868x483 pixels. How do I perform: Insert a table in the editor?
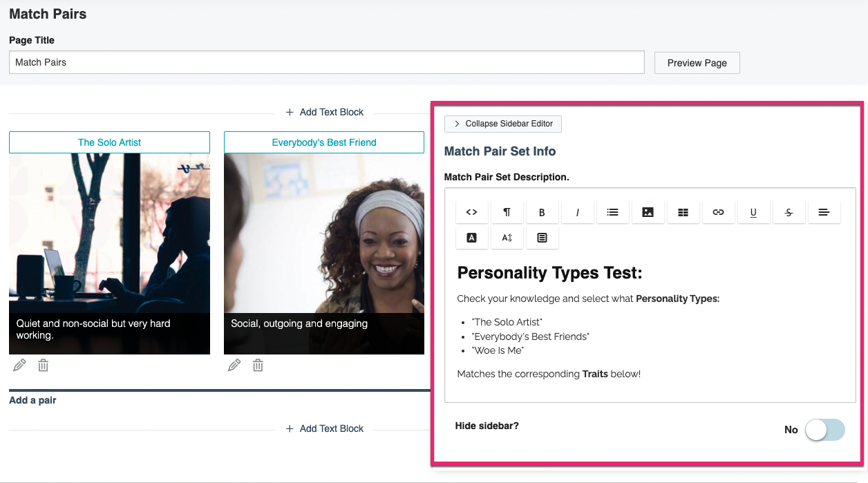pyautogui.click(x=683, y=212)
